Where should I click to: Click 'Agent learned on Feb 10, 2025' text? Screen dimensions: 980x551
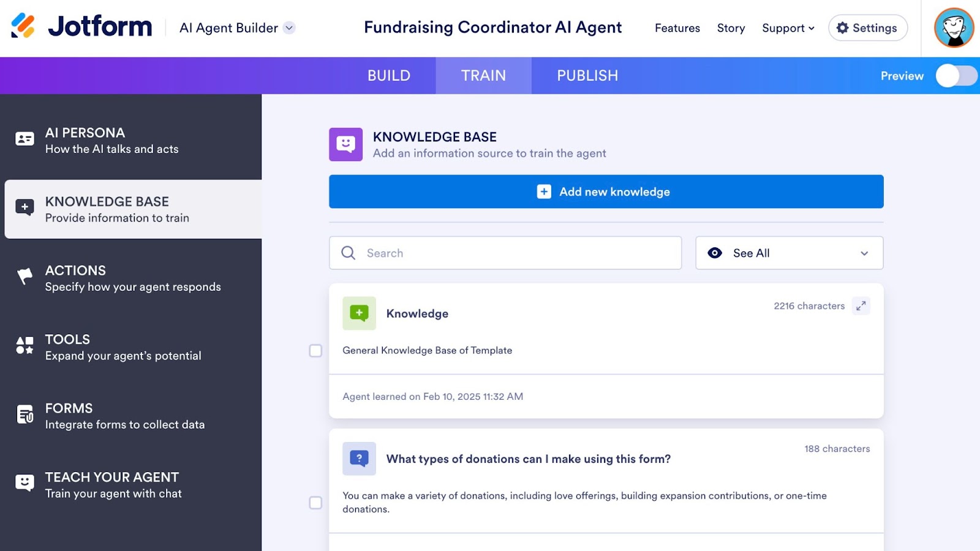point(433,396)
